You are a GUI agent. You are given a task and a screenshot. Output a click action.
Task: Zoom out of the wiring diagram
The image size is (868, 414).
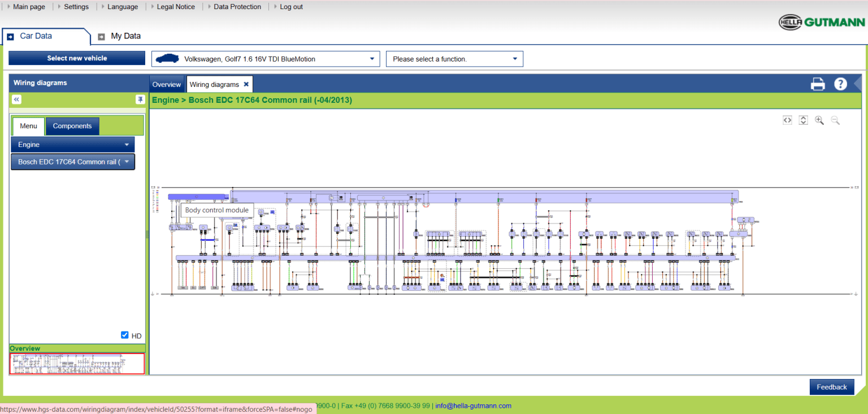(835, 120)
